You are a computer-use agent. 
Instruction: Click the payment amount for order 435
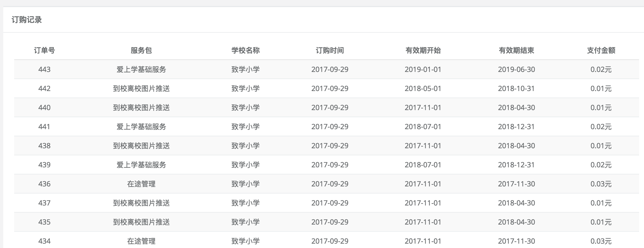pyautogui.click(x=601, y=222)
